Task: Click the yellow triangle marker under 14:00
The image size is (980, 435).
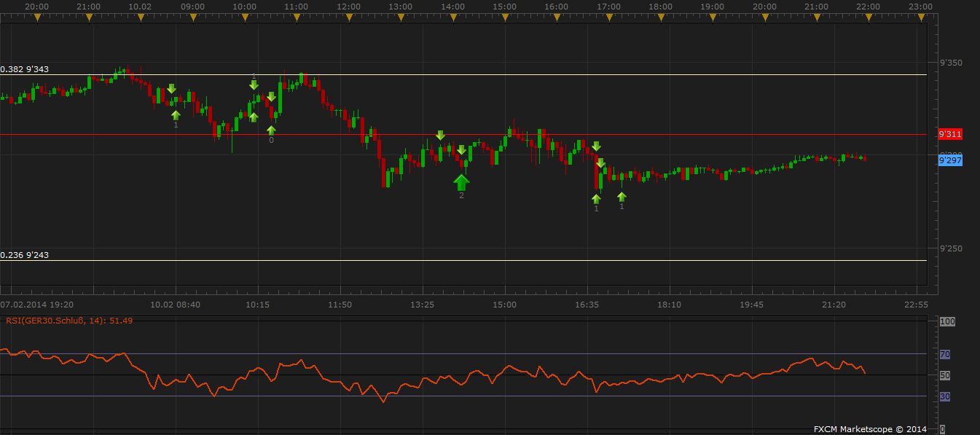Action: pyautogui.click(x=452, y=18)
